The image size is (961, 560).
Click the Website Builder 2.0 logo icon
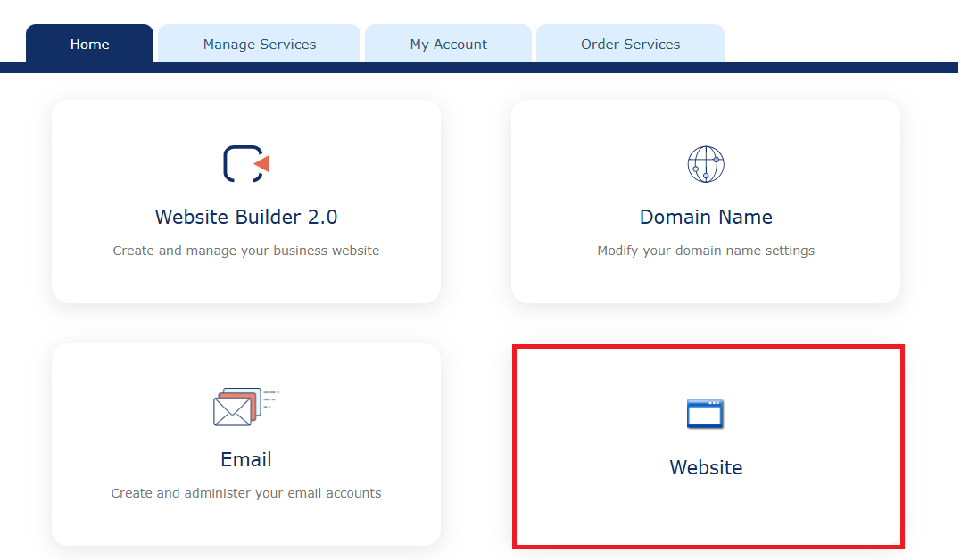pyautogui.click(x=246, y=164)
